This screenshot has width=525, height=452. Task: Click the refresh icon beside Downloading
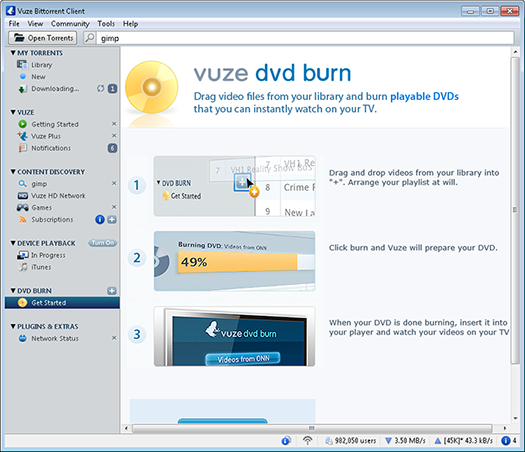click(100, 88)
